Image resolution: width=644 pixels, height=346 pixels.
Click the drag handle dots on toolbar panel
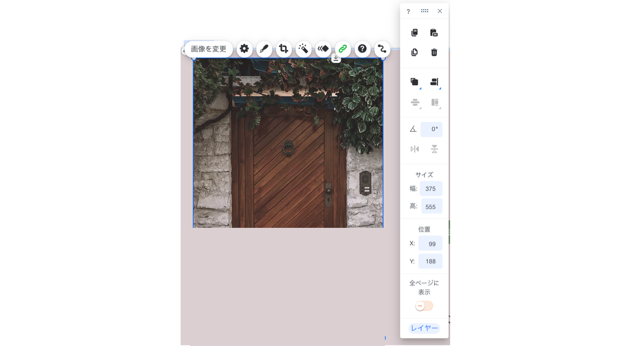point(425,11)
